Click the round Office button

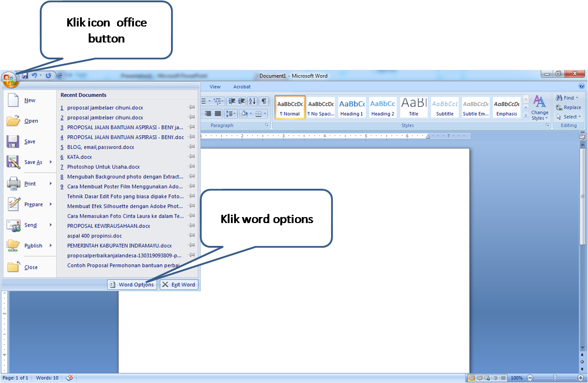(x=10, y=80)
